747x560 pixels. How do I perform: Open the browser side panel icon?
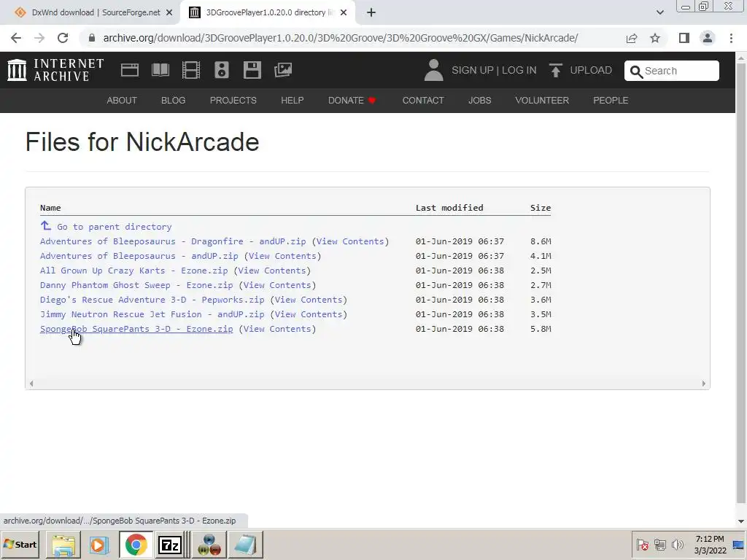click(684, 38)
